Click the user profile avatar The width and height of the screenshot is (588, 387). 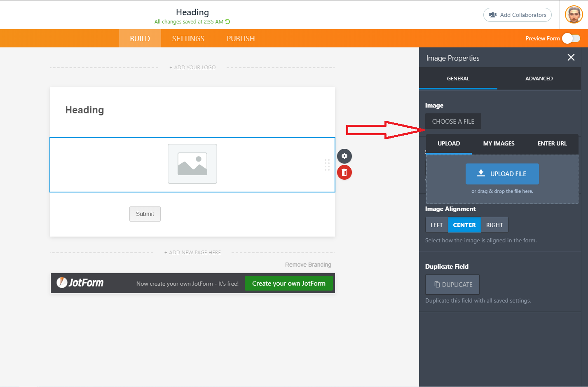[x=574, y=15]
